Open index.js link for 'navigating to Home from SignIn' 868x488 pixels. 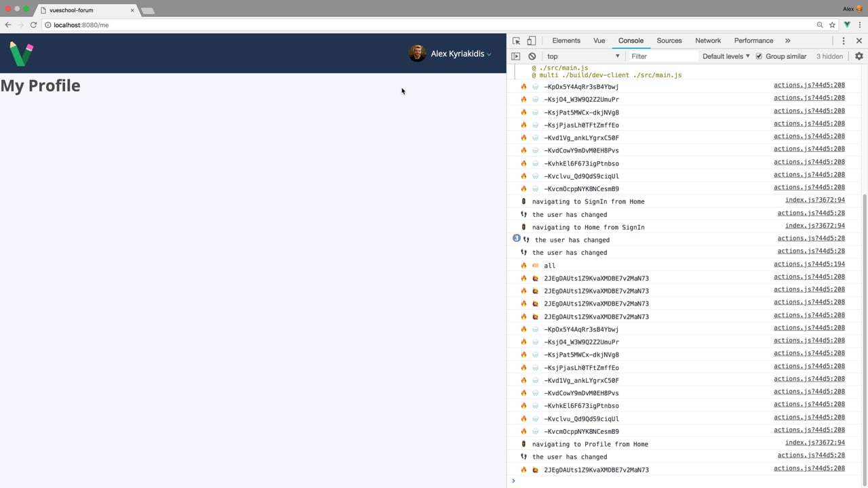[x=815, y=226]
